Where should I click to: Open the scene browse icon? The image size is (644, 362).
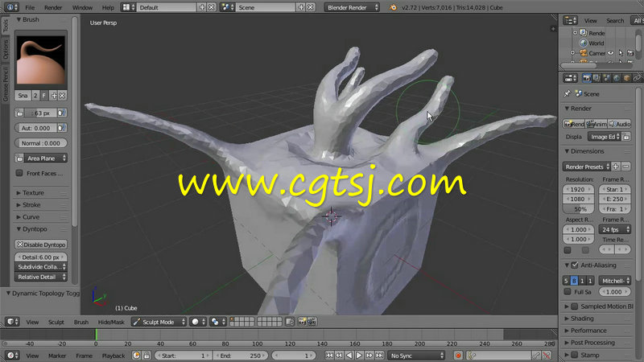[227, 7]
